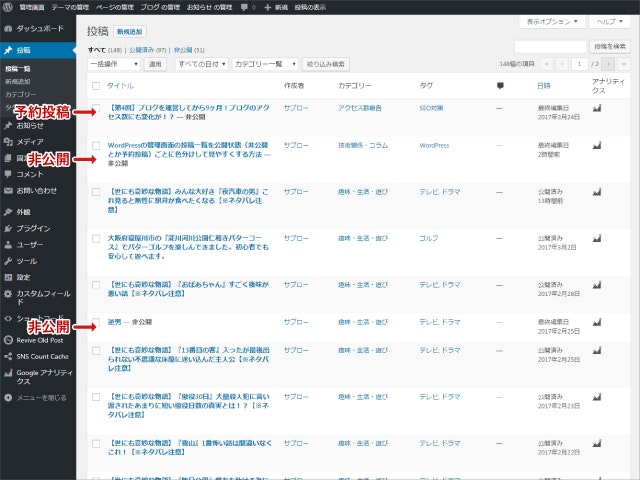Screen dimensions: 640x480
Task: Click analytics chart icon in first post row
Action: [597, 107]
